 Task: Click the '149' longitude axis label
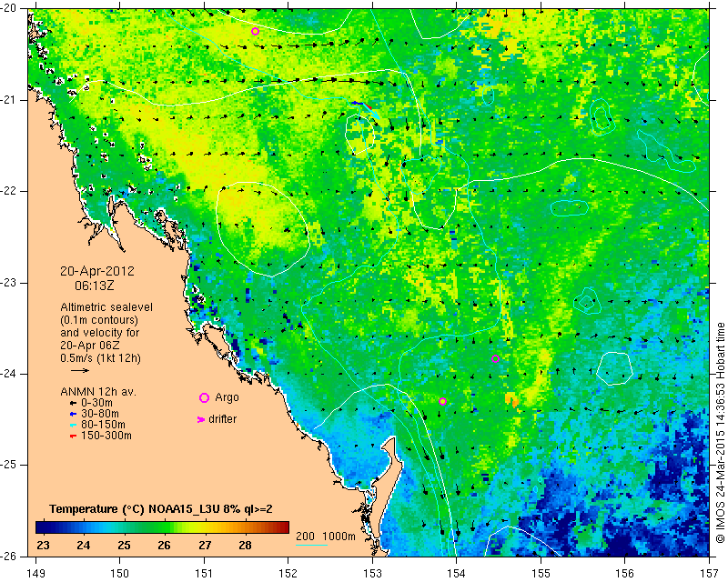point(35,574)
